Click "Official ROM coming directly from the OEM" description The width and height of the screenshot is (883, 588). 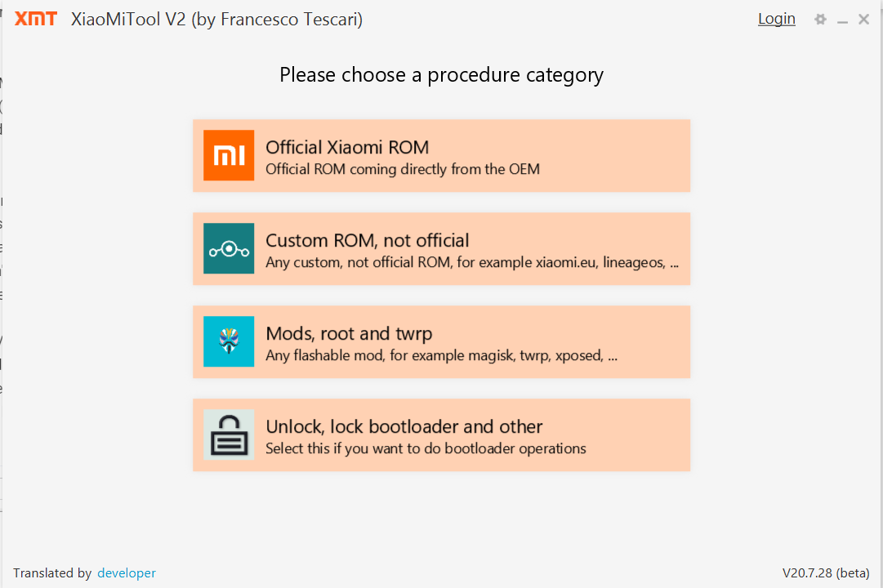[403, 170]
